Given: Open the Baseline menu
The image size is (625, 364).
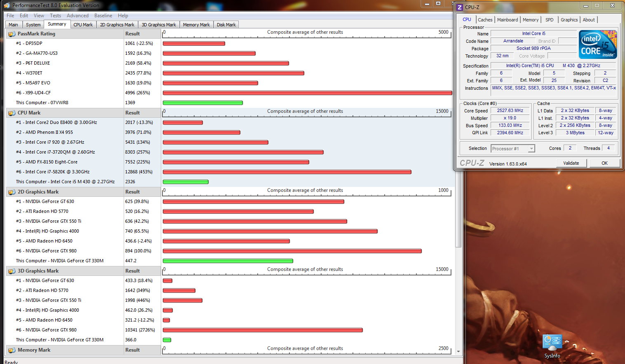Looking at the screenshot, I should click(103, 16).
